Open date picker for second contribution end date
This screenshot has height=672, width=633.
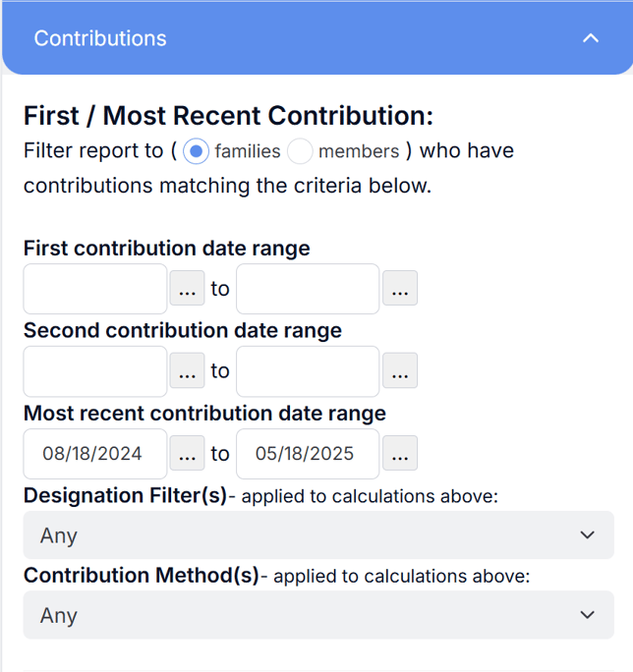pos(400,370)
